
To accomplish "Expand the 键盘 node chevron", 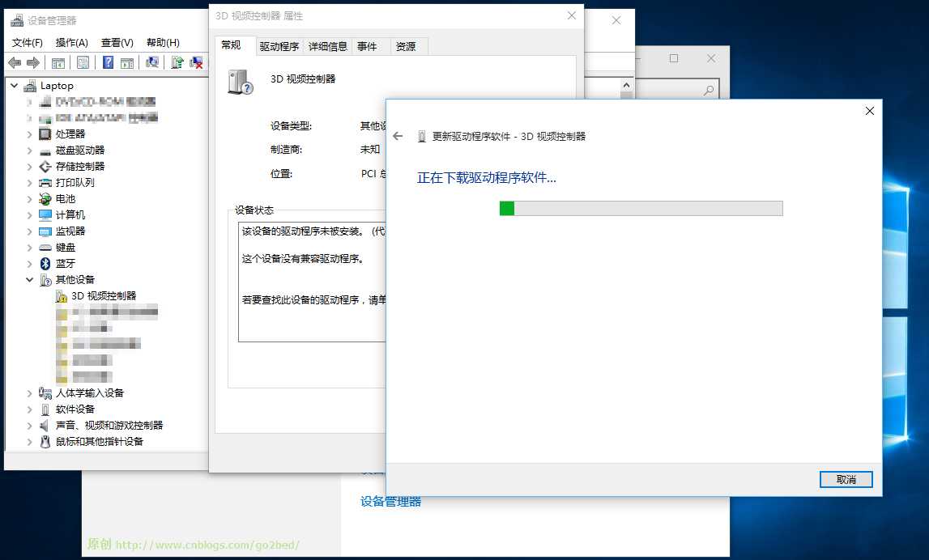I will pos(30,248).
